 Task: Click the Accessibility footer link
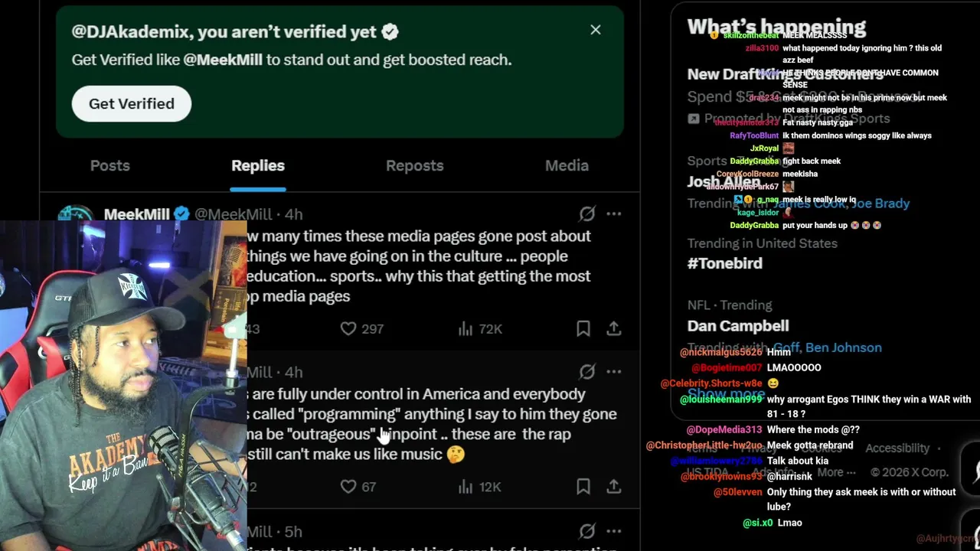pos(897,448)
